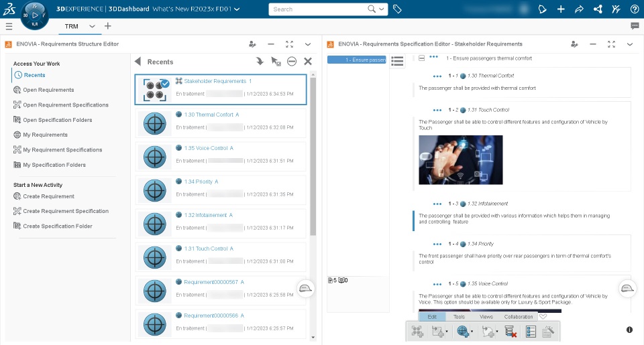644x345 pixels.
Task: Open the Open Requirements link
Action: [x=48, y=90]
